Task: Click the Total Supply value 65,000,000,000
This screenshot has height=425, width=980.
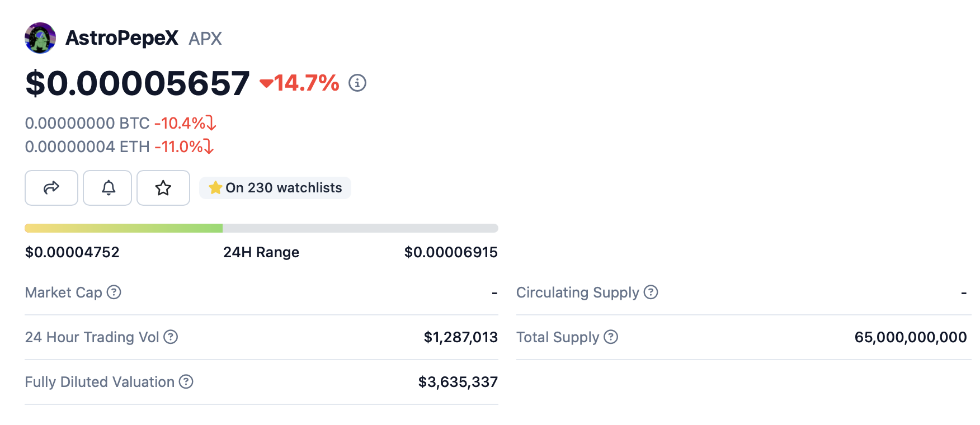Action: pos(911,337)
